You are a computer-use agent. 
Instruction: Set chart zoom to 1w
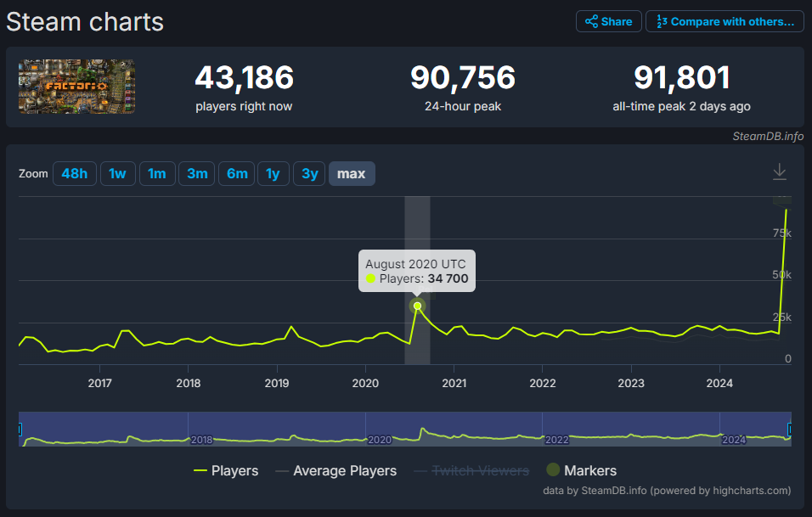click(117, 174)
